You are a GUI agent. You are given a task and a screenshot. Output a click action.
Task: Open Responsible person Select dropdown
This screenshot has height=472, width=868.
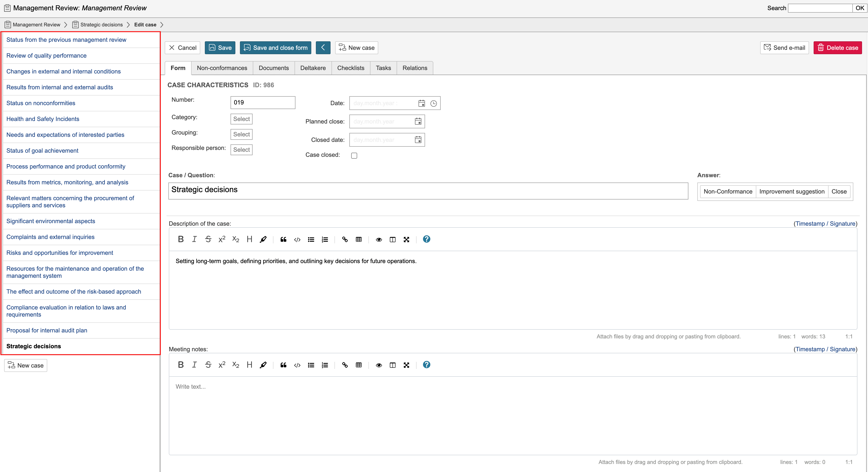click(241, 150)
